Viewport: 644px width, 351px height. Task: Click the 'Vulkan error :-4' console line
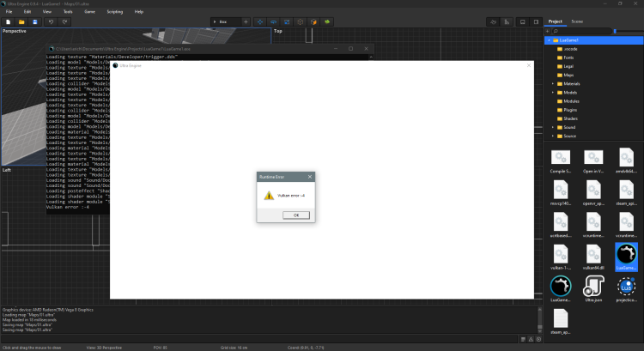(67, 207)
